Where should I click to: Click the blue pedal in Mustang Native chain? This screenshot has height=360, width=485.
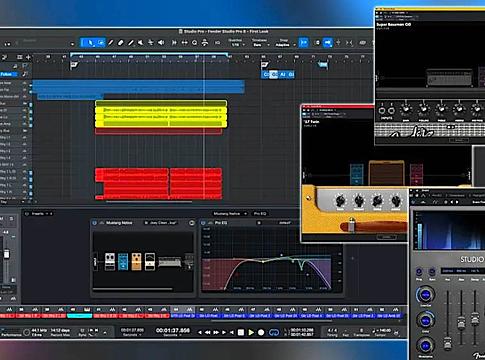123,262
